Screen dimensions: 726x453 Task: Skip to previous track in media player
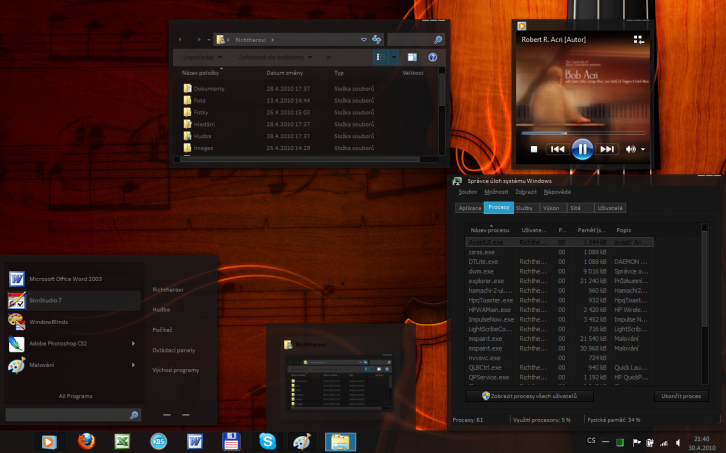(557, 149)
